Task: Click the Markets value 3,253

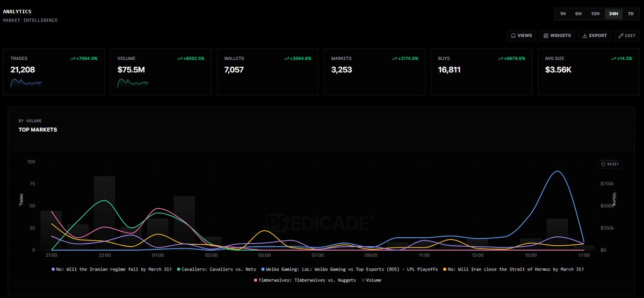Action: (x=341, y=70)
